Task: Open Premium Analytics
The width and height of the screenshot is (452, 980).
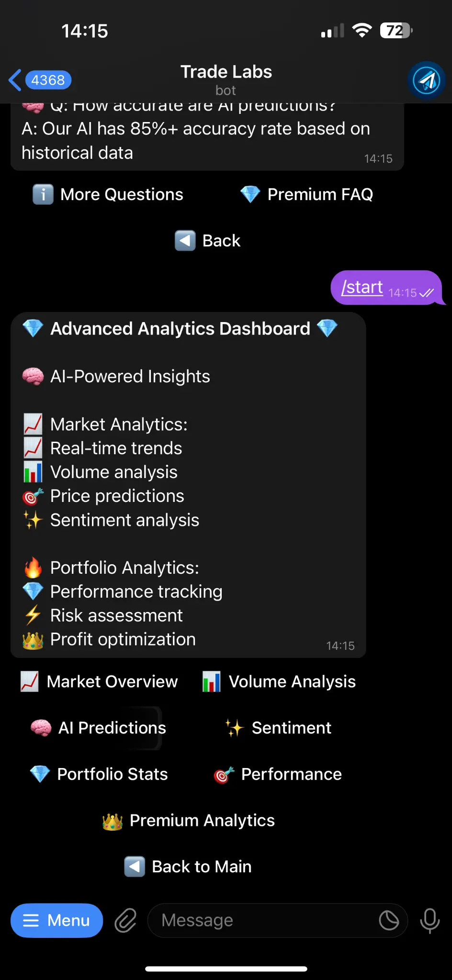Action: tap(189, 821)
